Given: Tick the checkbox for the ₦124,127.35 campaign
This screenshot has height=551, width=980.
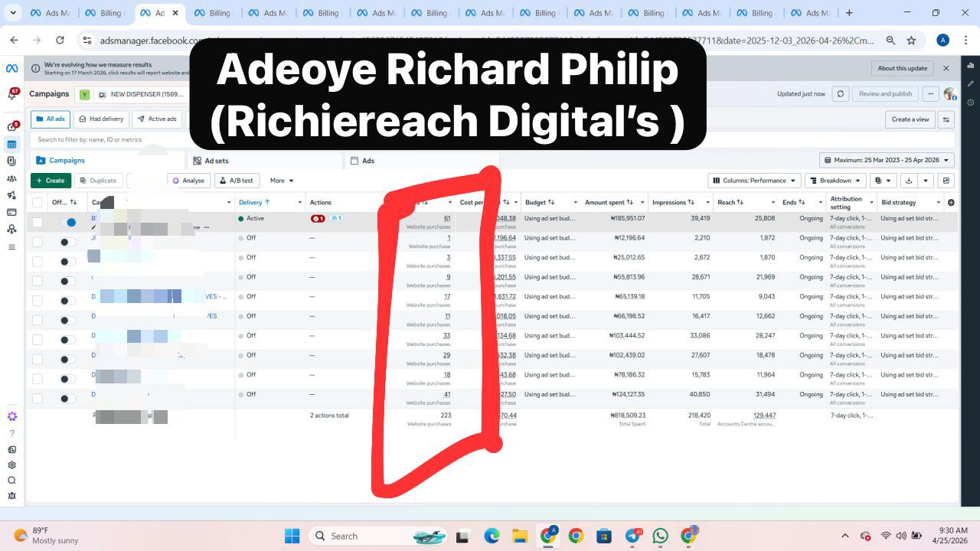Looking at the screenshot, I should pyautogui.click(x=37, y=398).
